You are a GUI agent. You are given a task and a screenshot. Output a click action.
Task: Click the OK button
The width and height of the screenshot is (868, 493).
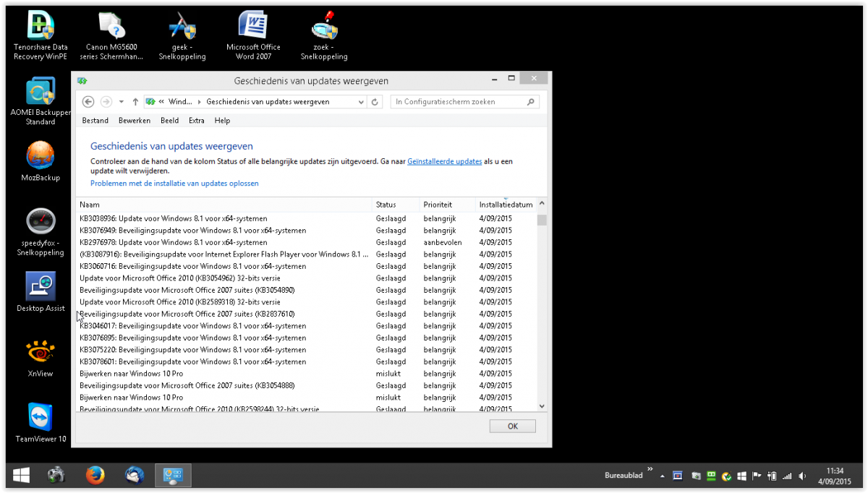click(513, 426)
